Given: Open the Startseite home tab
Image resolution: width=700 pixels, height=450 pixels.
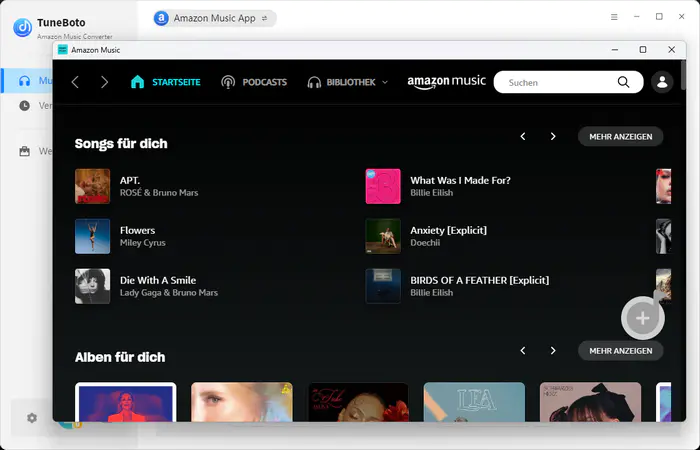Looking at the screenshot, I should (x=165, y=82).
